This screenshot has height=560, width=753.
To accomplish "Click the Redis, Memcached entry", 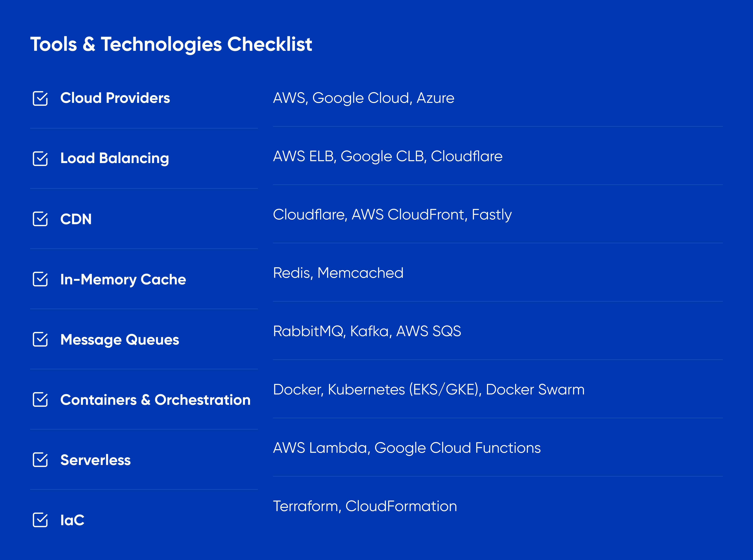I will (x=338, y=273).
